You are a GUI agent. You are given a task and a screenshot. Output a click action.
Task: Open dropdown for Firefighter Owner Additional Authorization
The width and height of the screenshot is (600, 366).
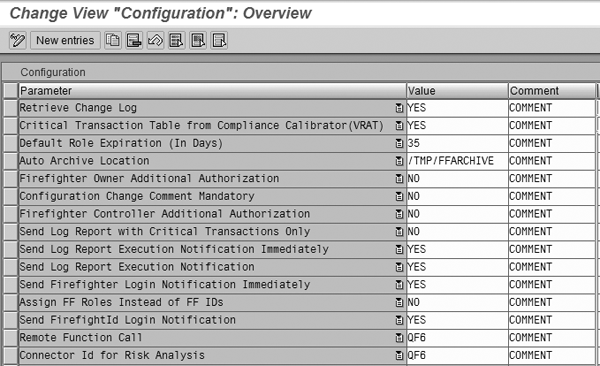coord(399,179)
